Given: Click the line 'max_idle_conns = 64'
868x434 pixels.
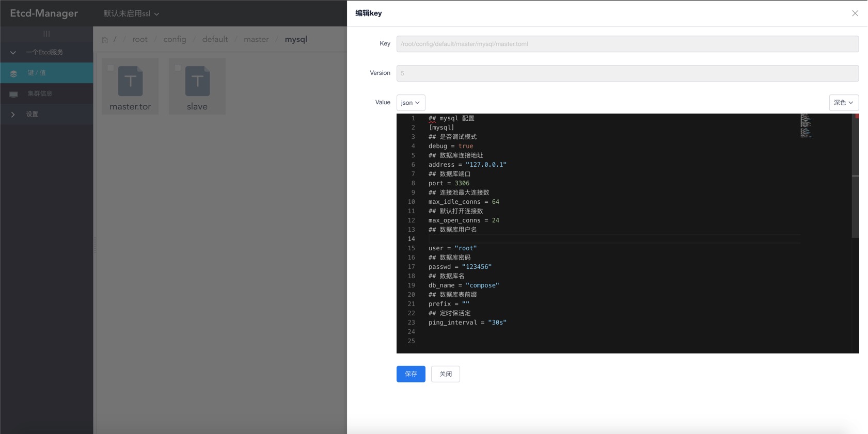Looking at the screenshot, I should coord(464,202).
